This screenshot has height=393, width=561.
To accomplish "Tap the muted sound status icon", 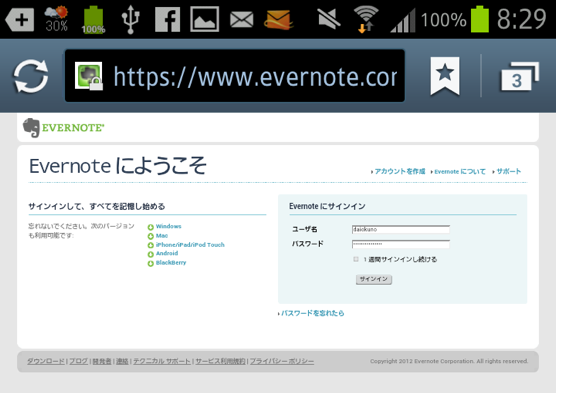I will [x=329, y=19].
